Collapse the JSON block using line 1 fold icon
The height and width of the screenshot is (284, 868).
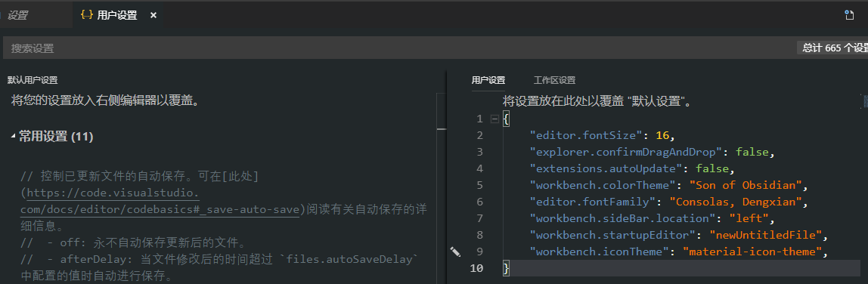coord(495,119)
